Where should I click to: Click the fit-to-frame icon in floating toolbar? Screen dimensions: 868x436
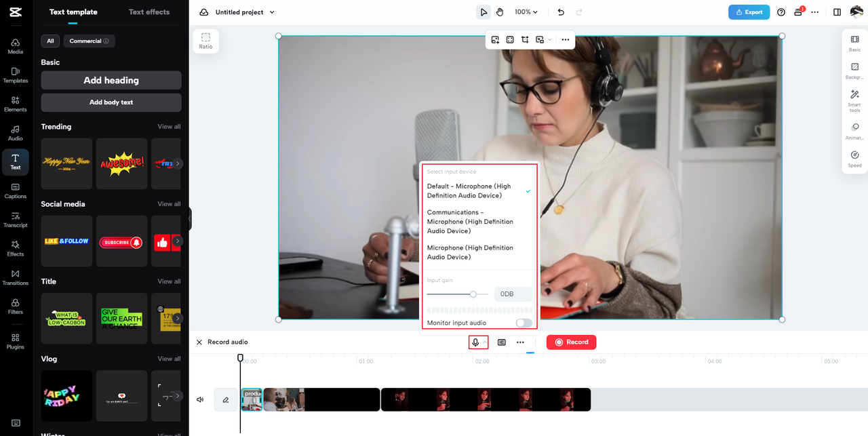pos(510,40)
